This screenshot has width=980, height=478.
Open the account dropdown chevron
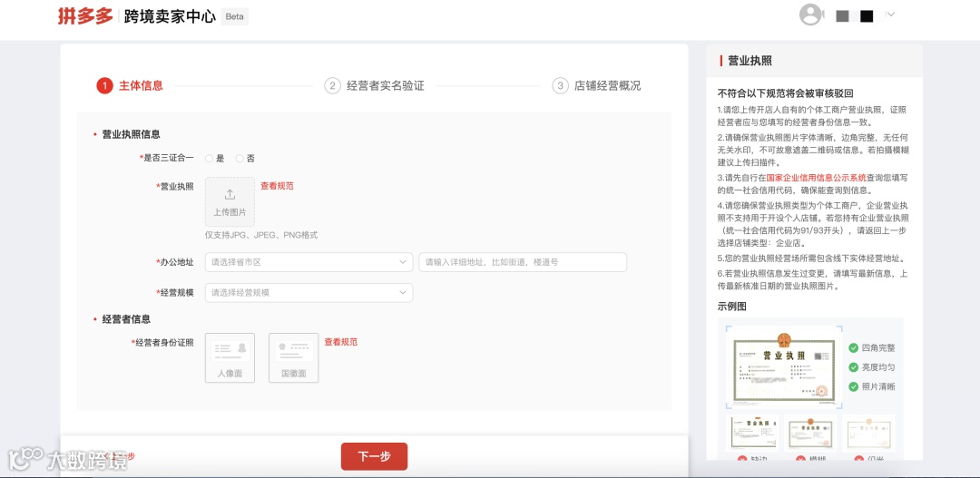(x=891, y=15)
